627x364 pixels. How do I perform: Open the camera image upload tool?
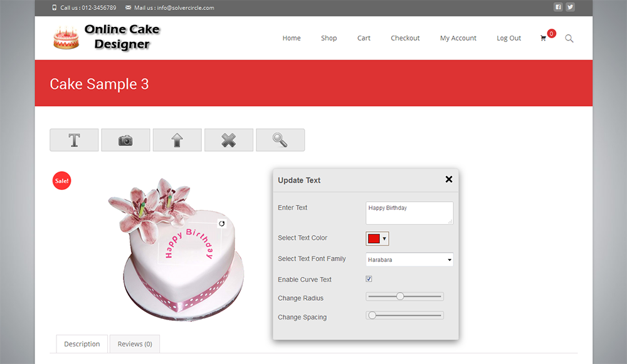(x=125, y=140)
